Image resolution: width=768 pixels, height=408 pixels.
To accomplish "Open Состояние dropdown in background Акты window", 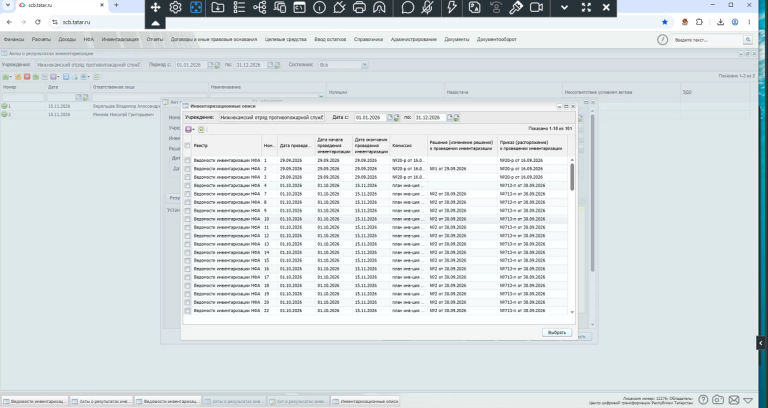I will pyautogui.click(x=364, y=65).
